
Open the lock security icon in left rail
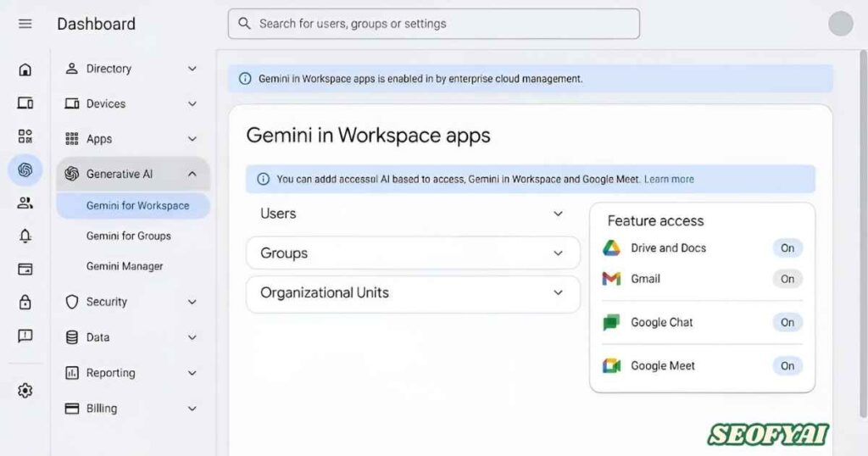tap(25, 302)
